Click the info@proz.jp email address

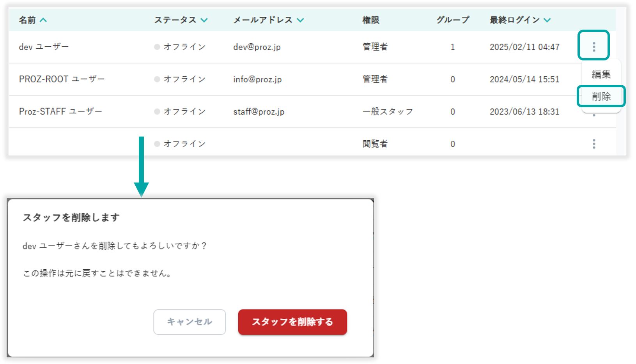257,80
